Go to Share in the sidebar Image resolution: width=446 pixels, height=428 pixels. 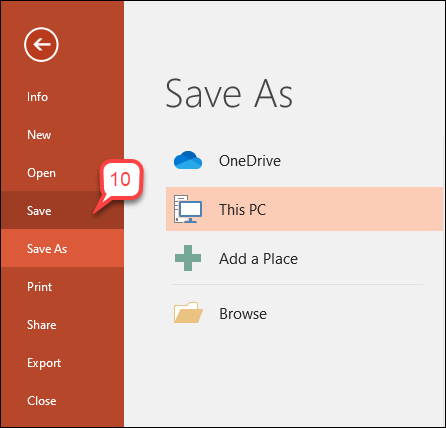click(x=42, y=325)
